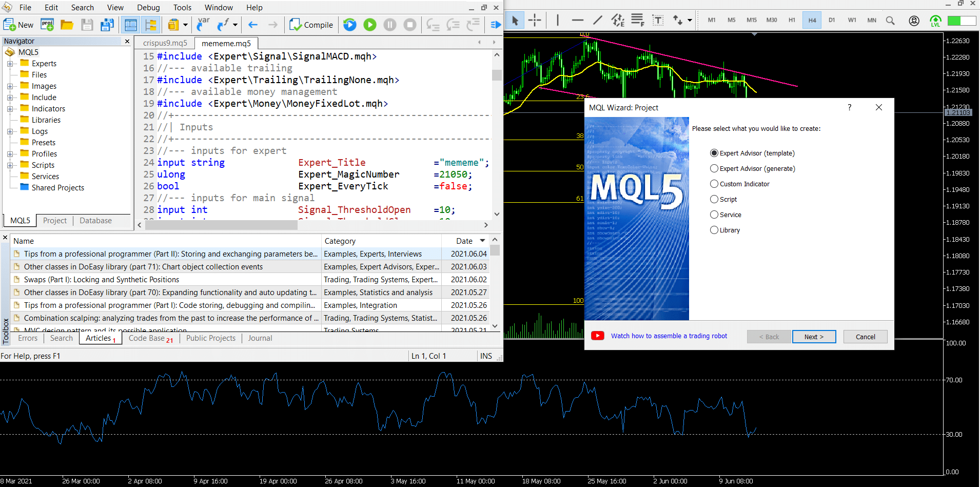Open the MQL5 Storage dropdown arrow
This screenshot has width=980, height=487.
pyautogui.click(x=185, y=25)
